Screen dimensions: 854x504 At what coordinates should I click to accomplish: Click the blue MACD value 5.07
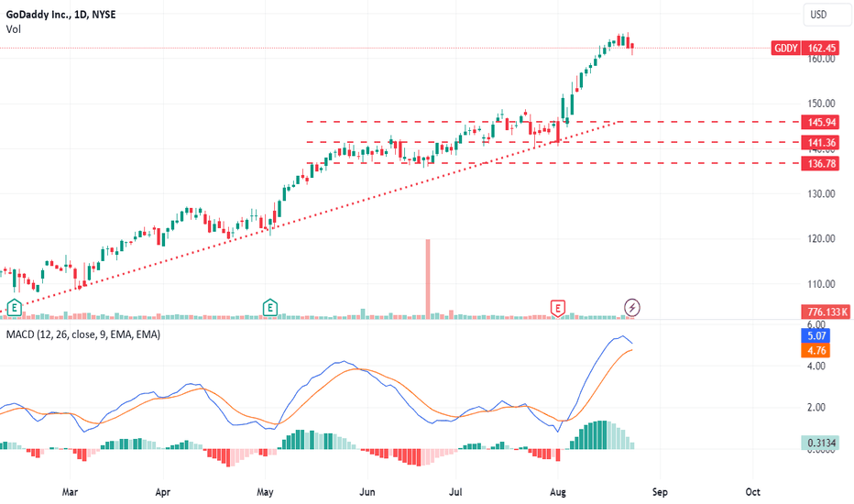coord(816,335)
